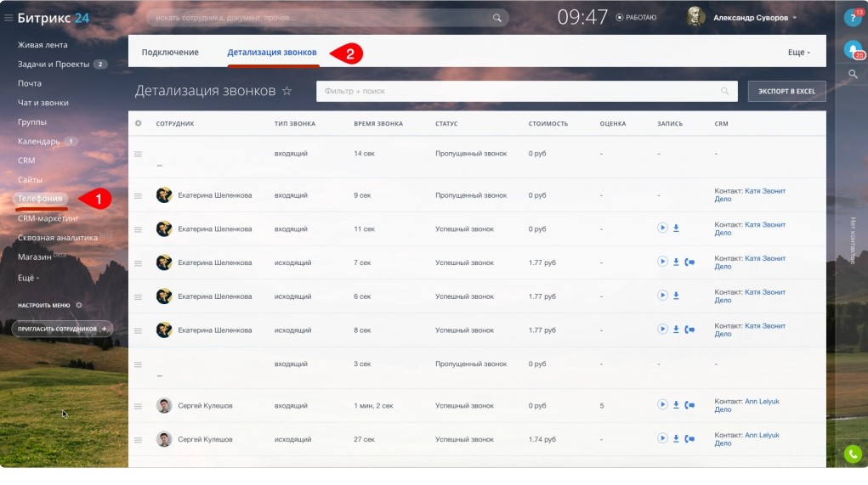Open the table column settings gear

pos(139,123)
